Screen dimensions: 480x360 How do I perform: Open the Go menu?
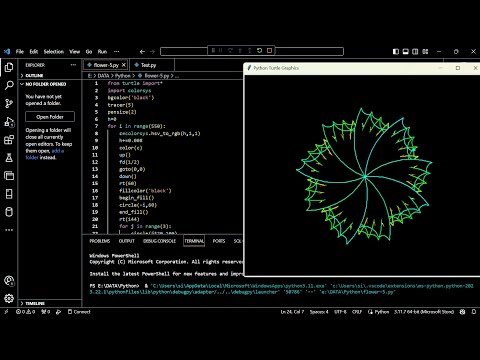click(89, 52)
